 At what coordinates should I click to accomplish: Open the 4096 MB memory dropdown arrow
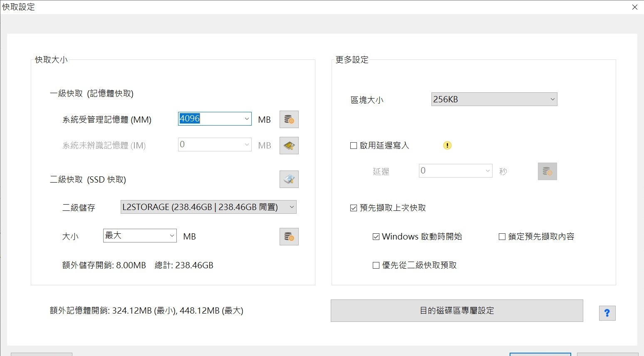click(x=247, y=119)
